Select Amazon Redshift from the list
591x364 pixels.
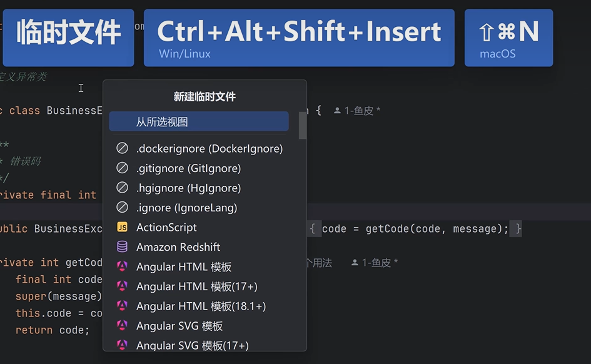tap(178, 247)
